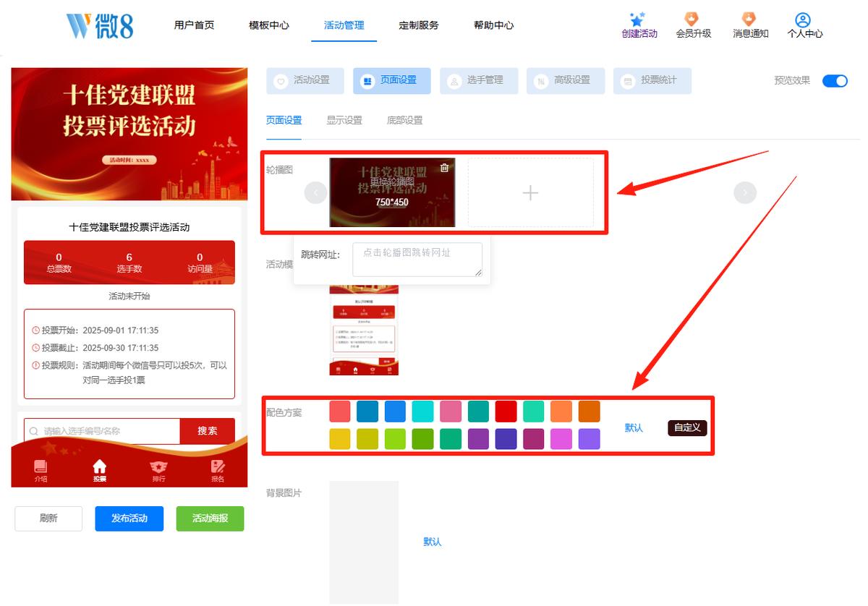Click the red 搜索 button in preview
Screen dimensions: 868x606
click(x=208, y=431)
